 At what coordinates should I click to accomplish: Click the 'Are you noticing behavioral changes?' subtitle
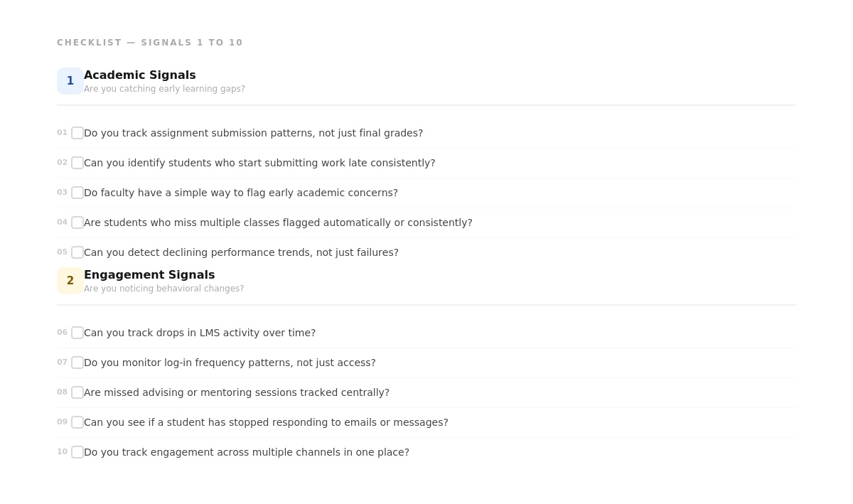pos(164,289)
